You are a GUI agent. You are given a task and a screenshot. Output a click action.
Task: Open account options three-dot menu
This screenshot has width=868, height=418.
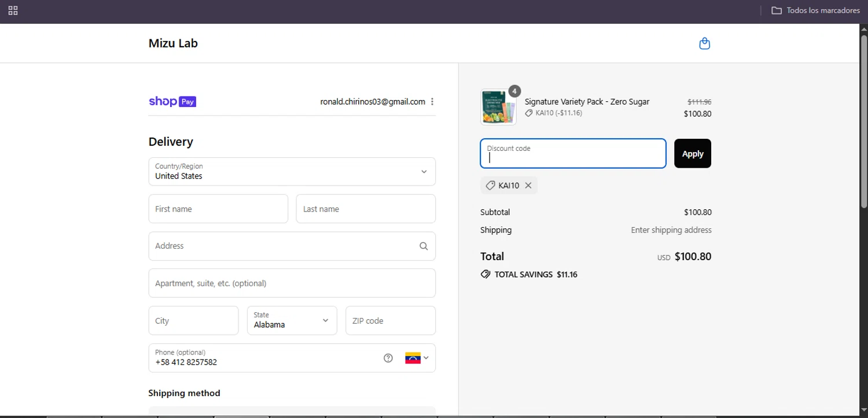click(432, 102)
